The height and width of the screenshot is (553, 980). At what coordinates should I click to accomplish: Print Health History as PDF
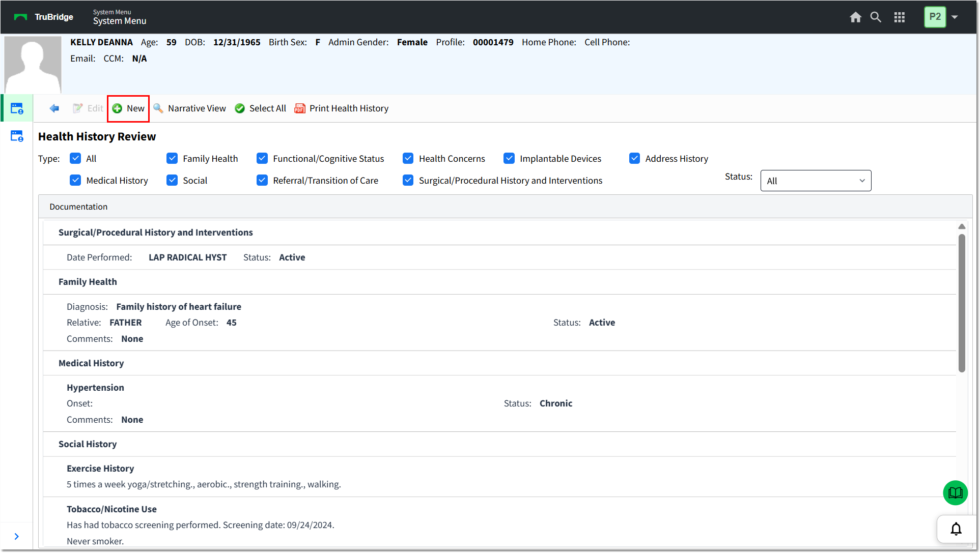(342, 108)
